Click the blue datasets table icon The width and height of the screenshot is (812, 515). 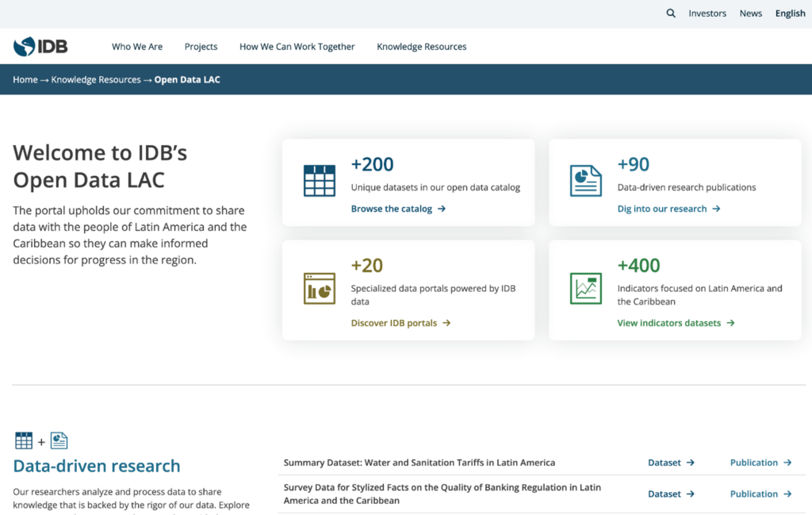click(320, 181)
